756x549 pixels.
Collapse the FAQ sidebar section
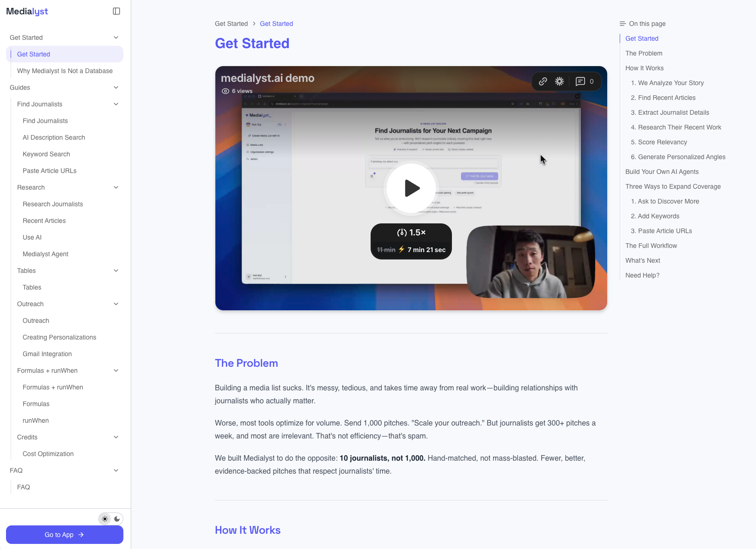pos(116,470)
